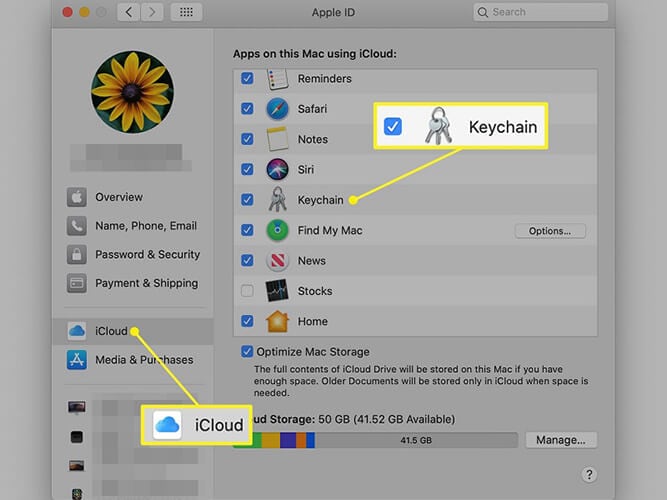
Task: Click the iMac device icon in sidebar
Action: (x=77, y=408)
